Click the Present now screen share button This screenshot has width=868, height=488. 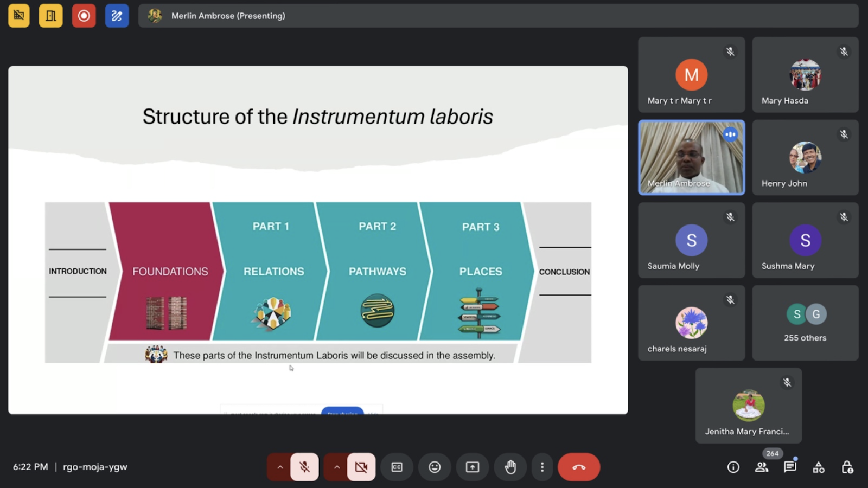tap(473, 467)
